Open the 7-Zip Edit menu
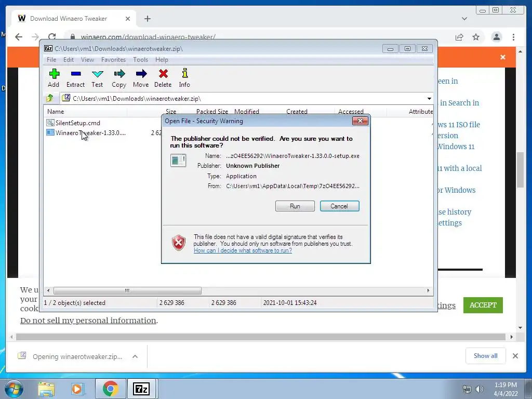 (69, 60)
